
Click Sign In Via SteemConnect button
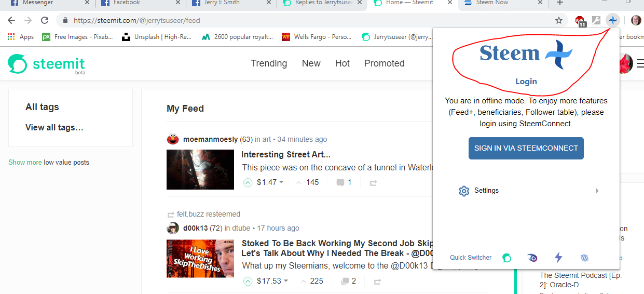(x=526, y=148)
